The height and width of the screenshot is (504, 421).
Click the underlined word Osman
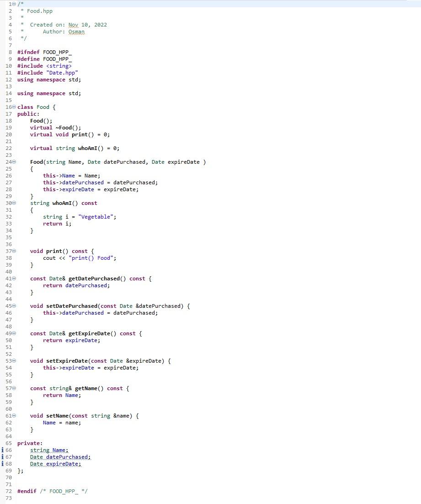(76, 32)
